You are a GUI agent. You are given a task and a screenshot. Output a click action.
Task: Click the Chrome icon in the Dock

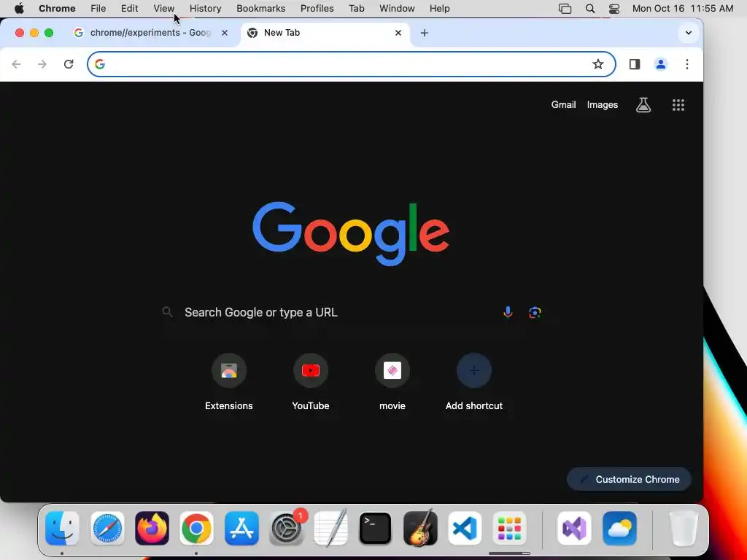point(196,529)
